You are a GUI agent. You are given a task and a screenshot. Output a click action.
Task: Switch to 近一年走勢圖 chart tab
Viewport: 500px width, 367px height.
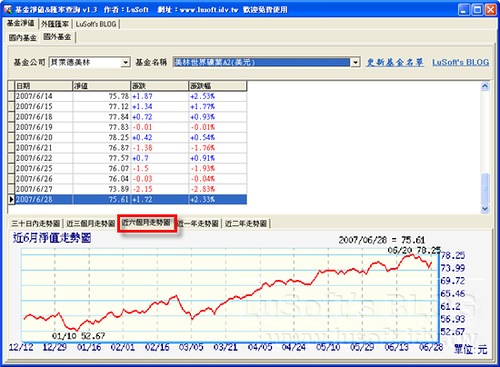click(x=199, y=223)
